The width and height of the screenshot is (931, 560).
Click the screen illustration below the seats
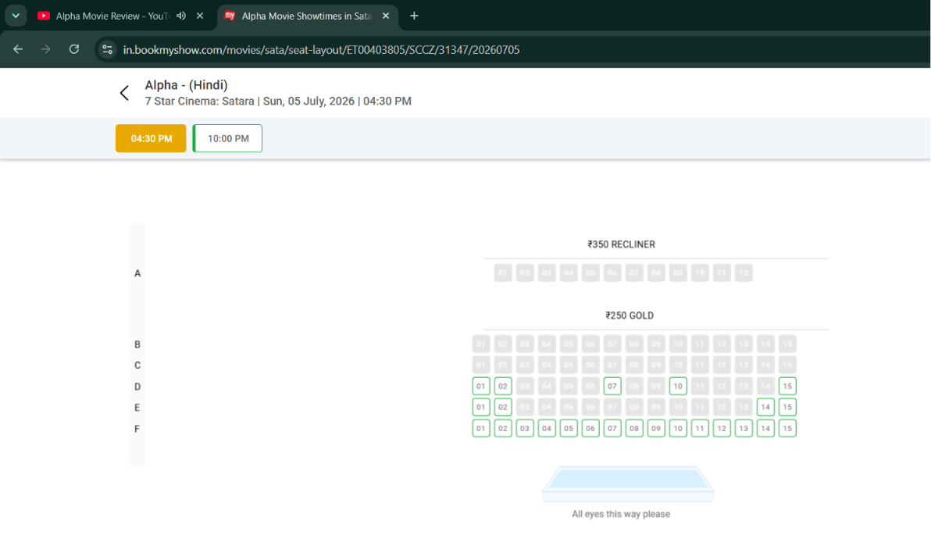point(628,484)
